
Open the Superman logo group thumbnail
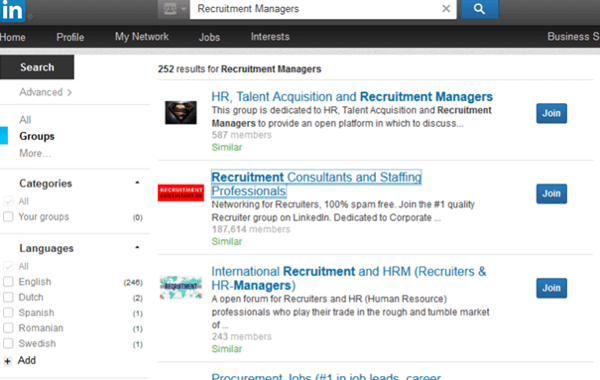(181, 113)
